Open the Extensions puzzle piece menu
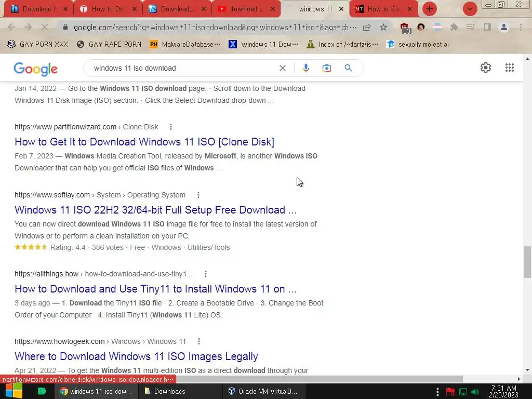The image size is (532, 399). click(454, 27)
